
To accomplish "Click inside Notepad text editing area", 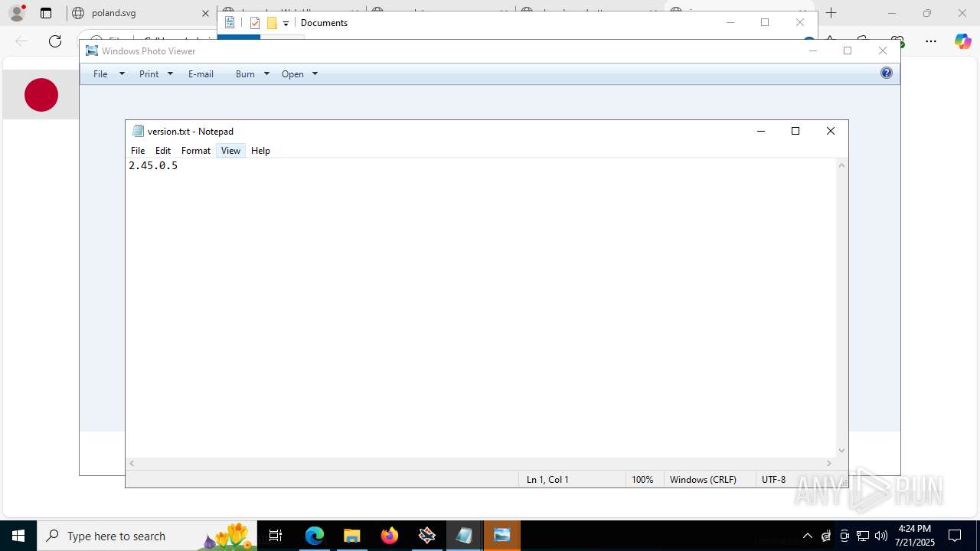I will (x=481, y=308).
